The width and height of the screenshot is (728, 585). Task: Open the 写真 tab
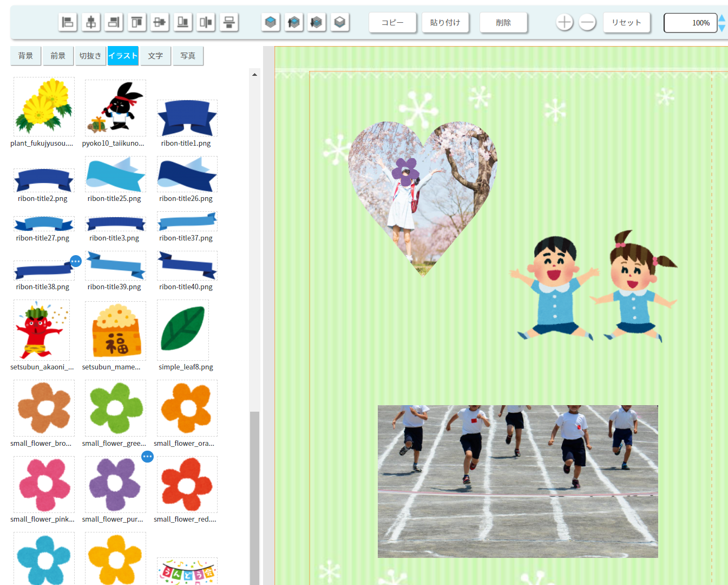pos(188,56)
